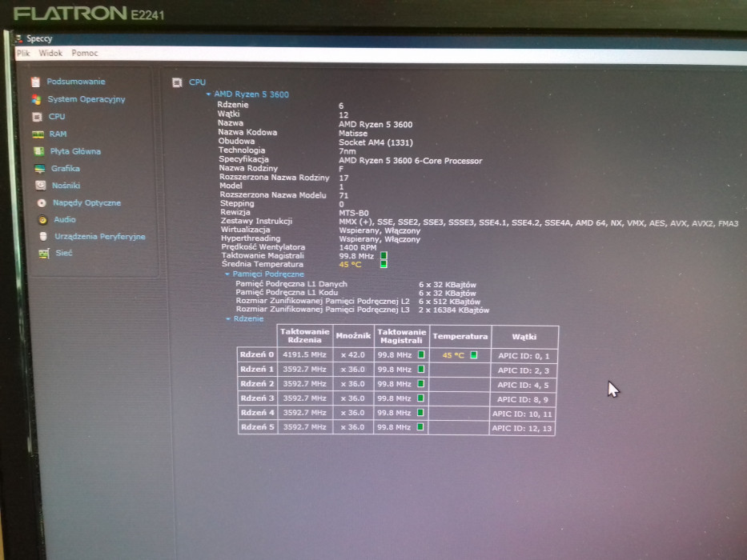Click the Wątki column header
This screenshot has width=747, height=560.
pos(524,337)
